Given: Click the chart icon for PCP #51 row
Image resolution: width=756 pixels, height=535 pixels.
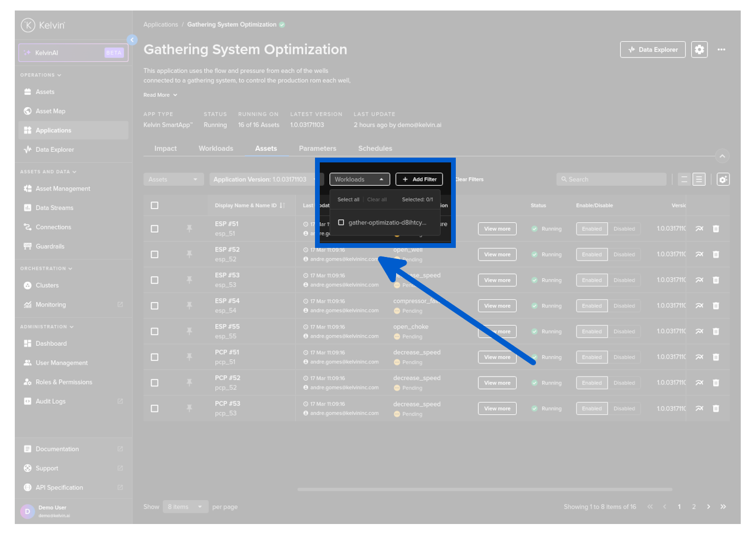Looking at the screenshot, I should tap(699, 357).
